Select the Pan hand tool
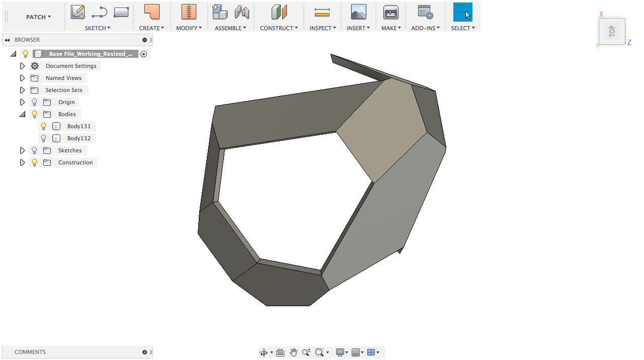This screenshot has height=360, width=644. point(293,352)
